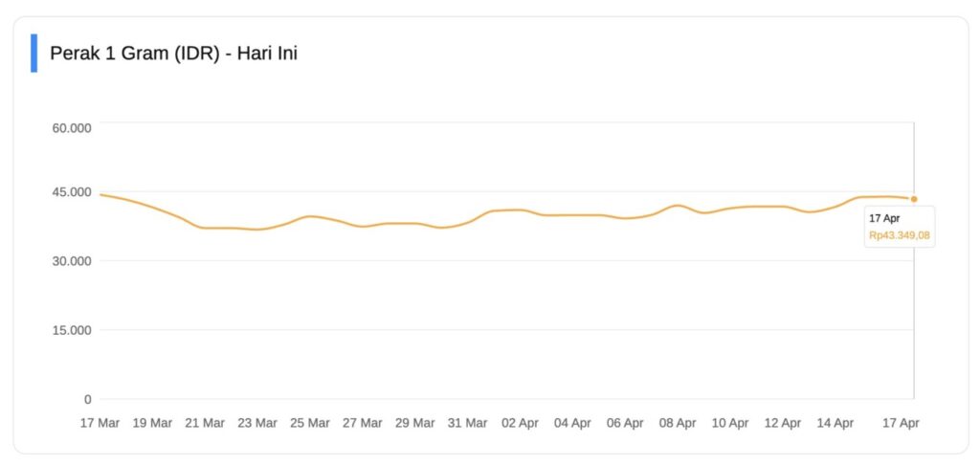Select the 60.000 y-axis label

pyautogui.click(x=72, y=127)
